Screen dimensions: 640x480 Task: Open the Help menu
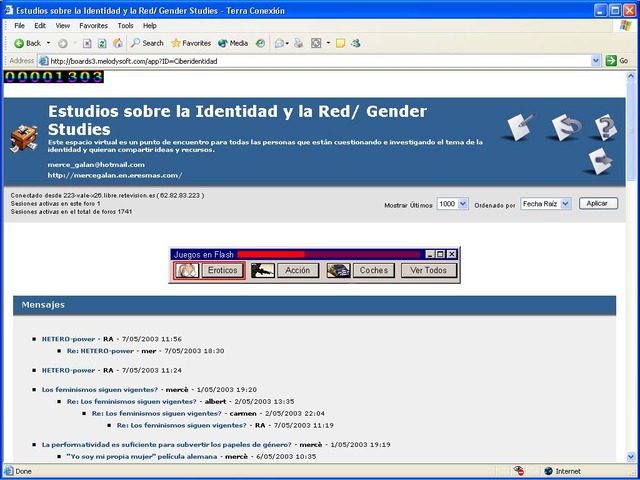pyautogui.click(x=150, y=26)
